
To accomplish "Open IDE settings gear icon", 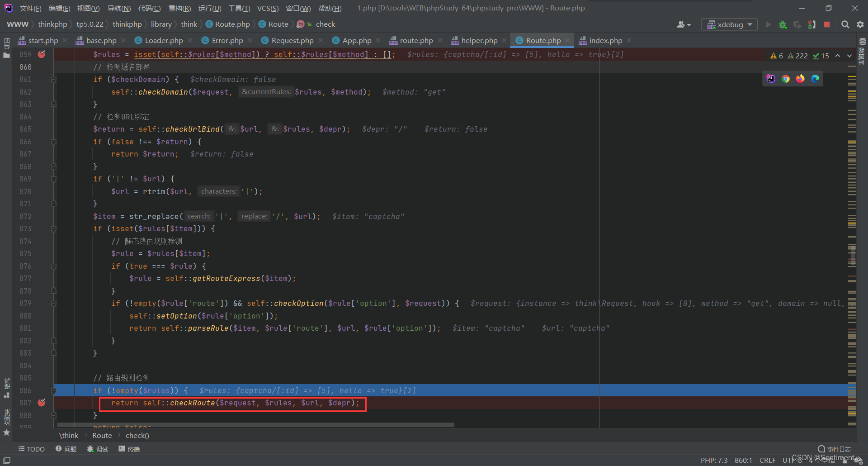I will [860, 24].
